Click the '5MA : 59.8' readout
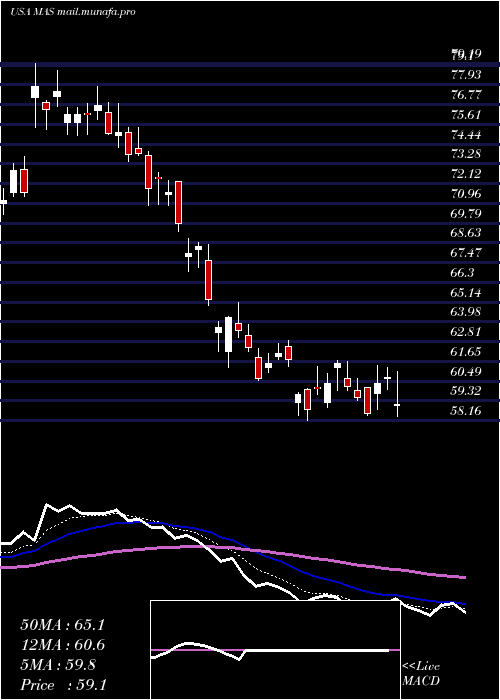The image size is (500, 700). (x=58, y=665)
